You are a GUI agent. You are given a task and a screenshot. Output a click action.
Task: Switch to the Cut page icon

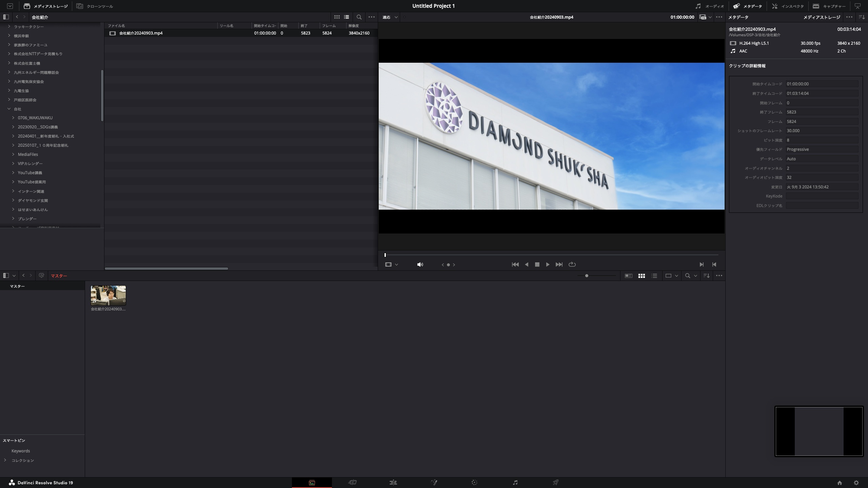click(x=352, y=482)
